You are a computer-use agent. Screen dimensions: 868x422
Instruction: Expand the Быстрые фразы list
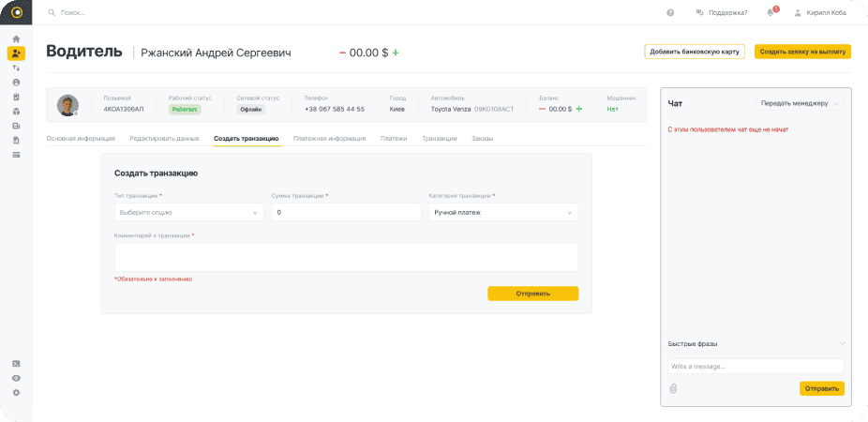(x=756, y=344)
